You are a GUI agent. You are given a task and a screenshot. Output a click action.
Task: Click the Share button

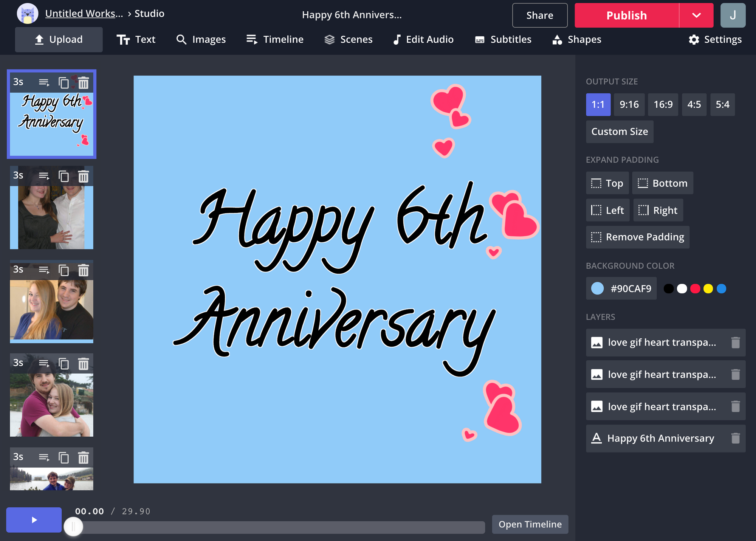pos(539,16)
